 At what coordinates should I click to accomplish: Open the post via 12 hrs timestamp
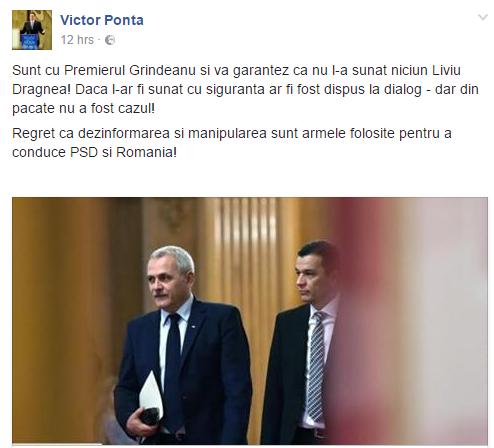pyautogui.click(x=77, y=40)
